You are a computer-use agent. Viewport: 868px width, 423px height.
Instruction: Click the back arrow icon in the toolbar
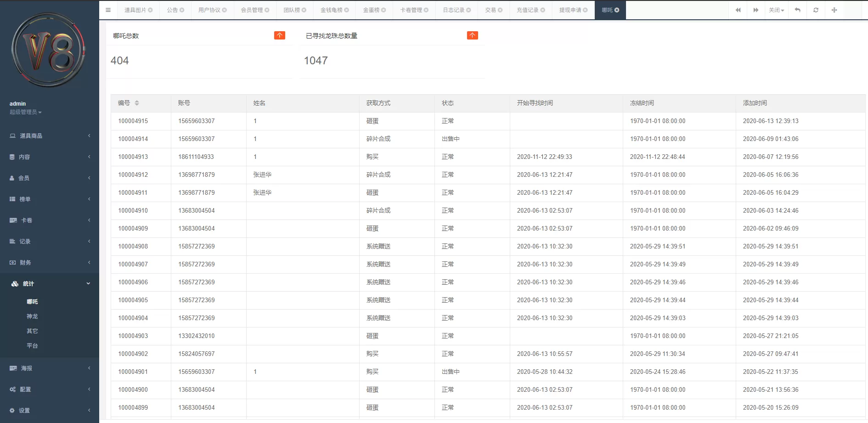tap(798, 10)
